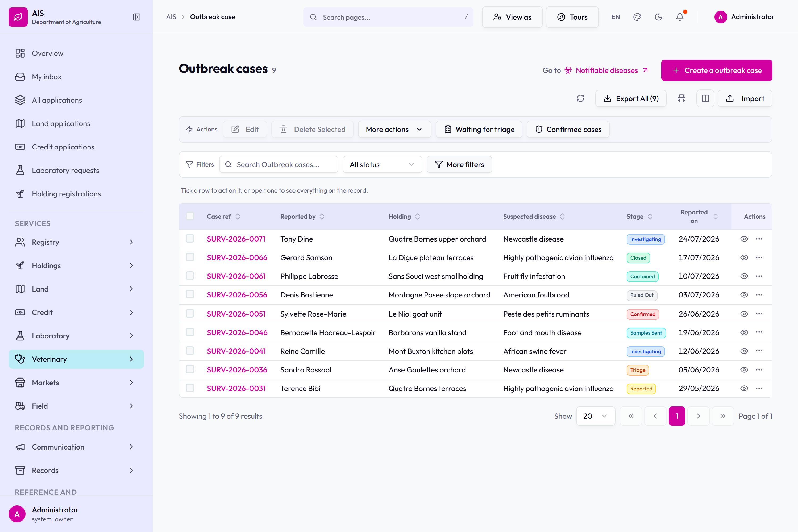Open the More actions dropdown

coord(394,129)
